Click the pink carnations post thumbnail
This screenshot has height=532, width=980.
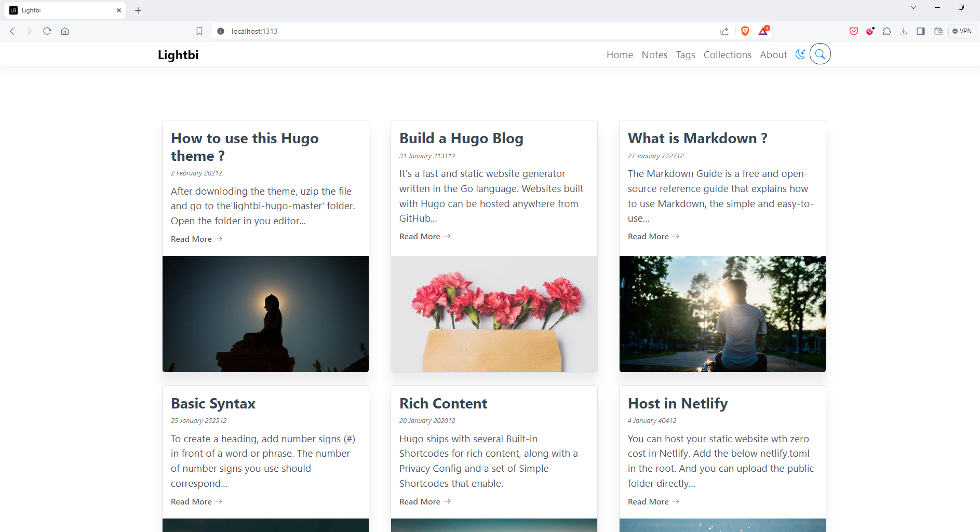tap(494, 313)
